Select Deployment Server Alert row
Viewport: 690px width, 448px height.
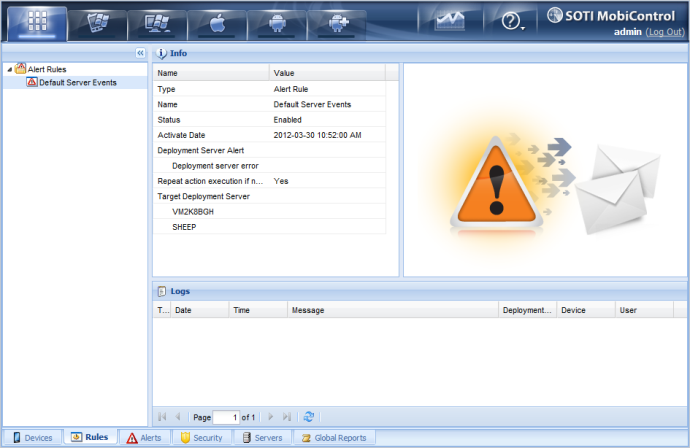[x=269, y=151]
